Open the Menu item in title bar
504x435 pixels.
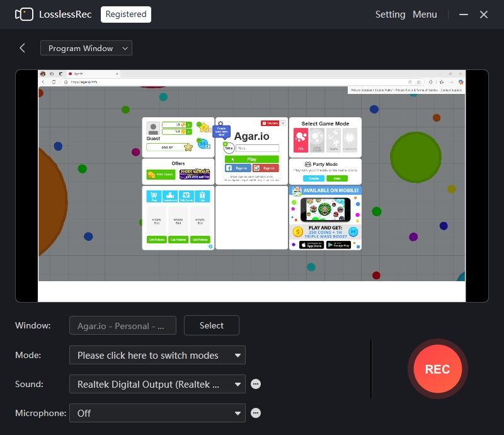(x=425, y=14)
